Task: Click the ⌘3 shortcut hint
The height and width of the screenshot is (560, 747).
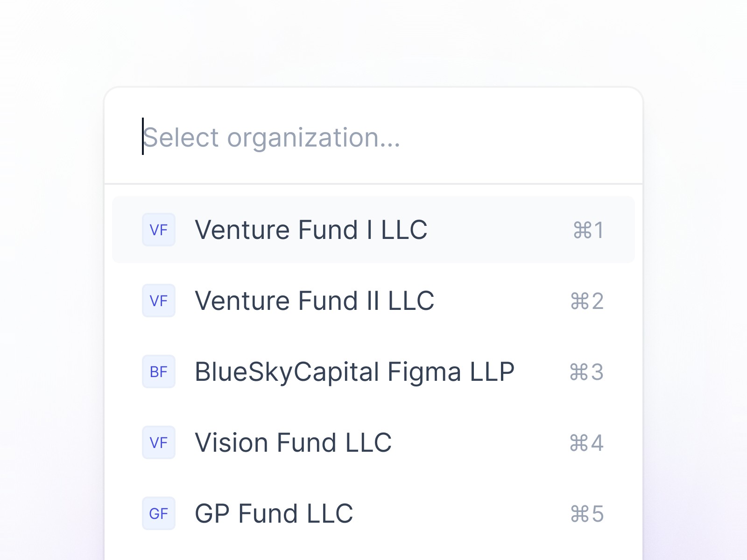Action: coord(586,372)
